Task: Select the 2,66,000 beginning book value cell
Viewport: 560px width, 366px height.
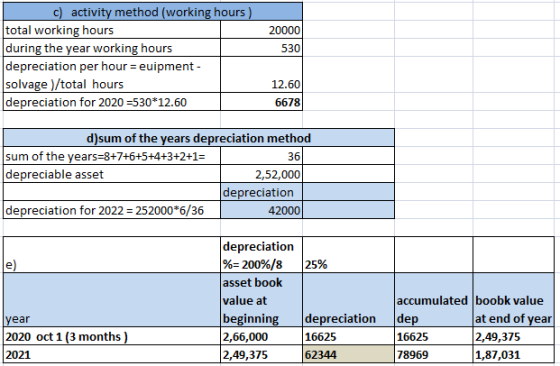Action: pos(261,336)
